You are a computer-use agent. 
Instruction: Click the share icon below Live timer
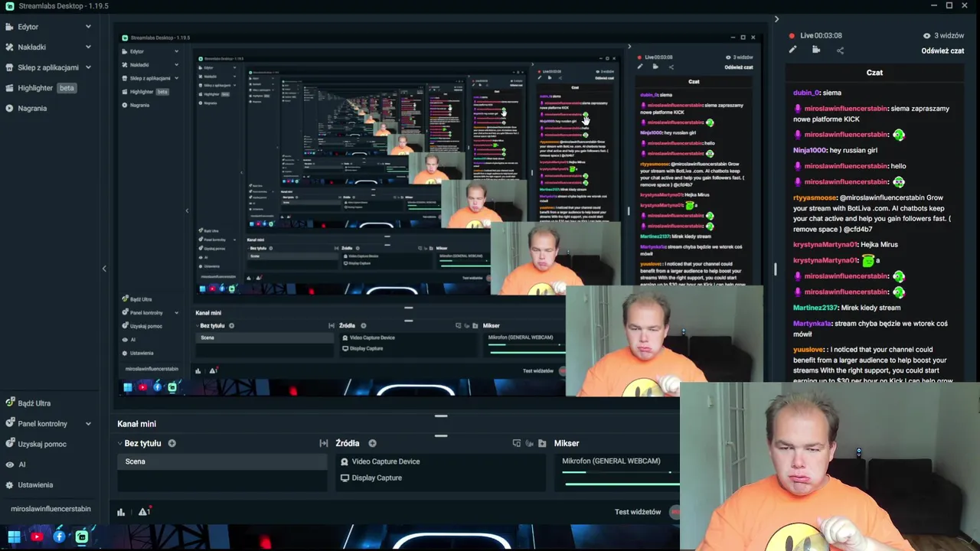click(x=840, y=51)
